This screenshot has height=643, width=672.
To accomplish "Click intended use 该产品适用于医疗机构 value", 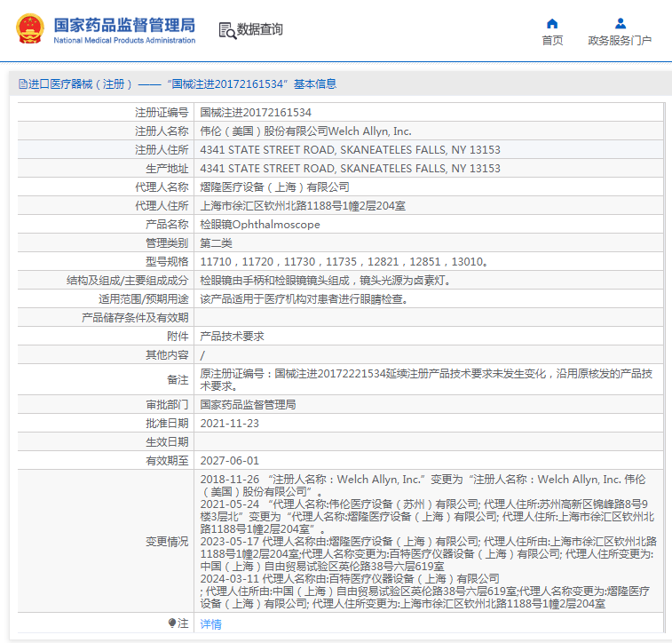I will pos(304,299).
